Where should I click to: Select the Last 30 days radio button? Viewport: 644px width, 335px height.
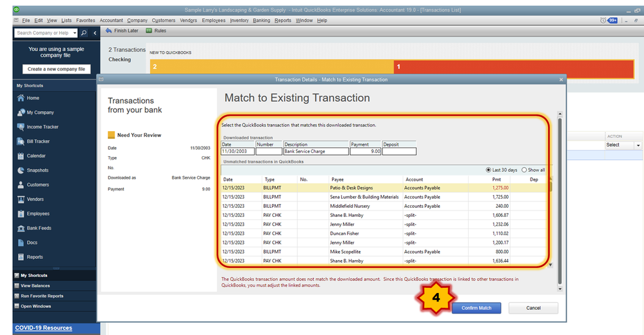coord(489,170)
